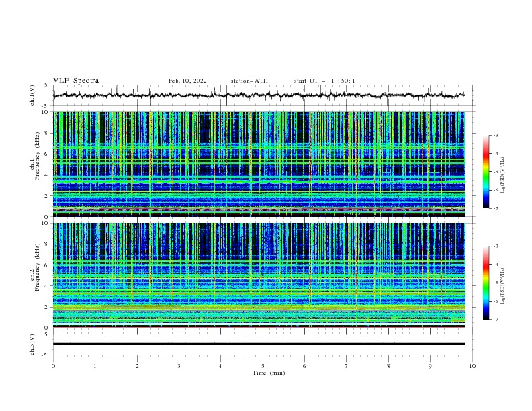Click the "VLF Spectra" plot title
The height and width of the screenshot is (411, 532).
pyautogui.click(x=76, y=81)
